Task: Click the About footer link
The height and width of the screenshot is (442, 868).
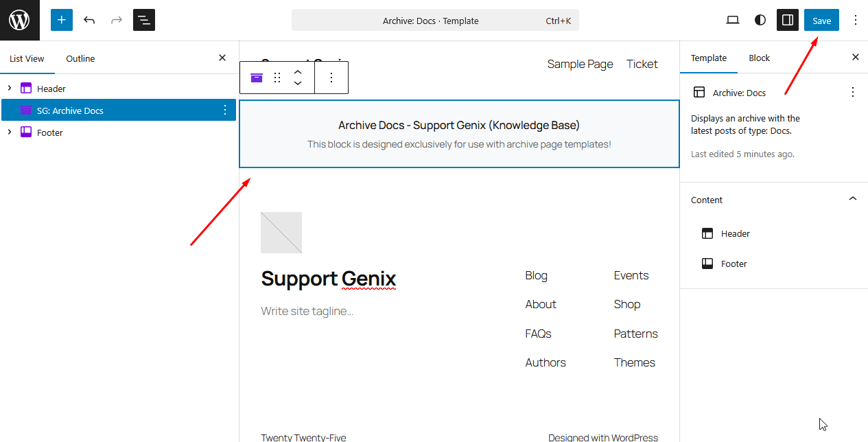Action: coord(541,304)
